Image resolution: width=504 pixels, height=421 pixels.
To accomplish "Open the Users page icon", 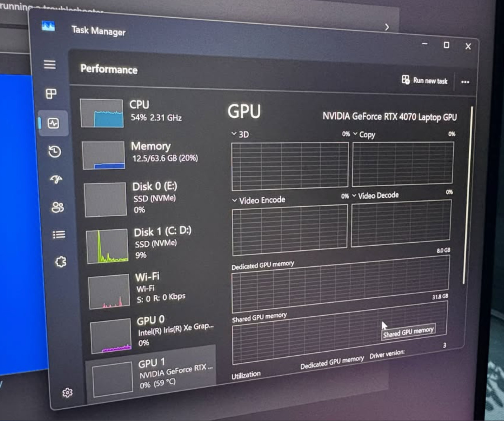I will click(x=58, y=207).
